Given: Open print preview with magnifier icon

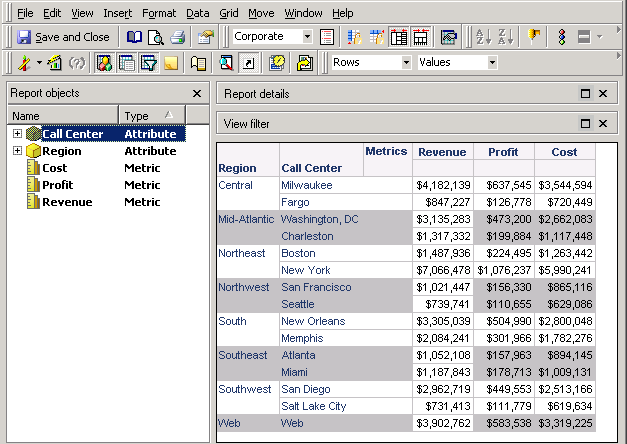Looking at the screenshot, I should pos(156,37).
